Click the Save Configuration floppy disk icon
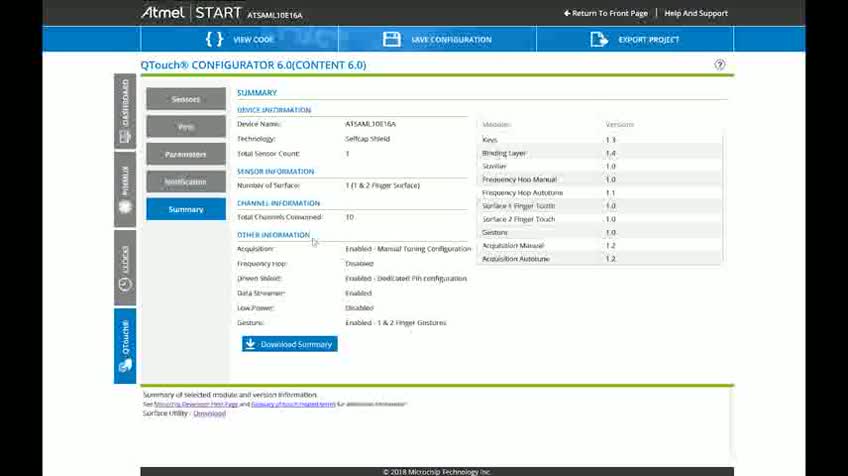This screenshot has width=848, height=476. tap(392, 39)
